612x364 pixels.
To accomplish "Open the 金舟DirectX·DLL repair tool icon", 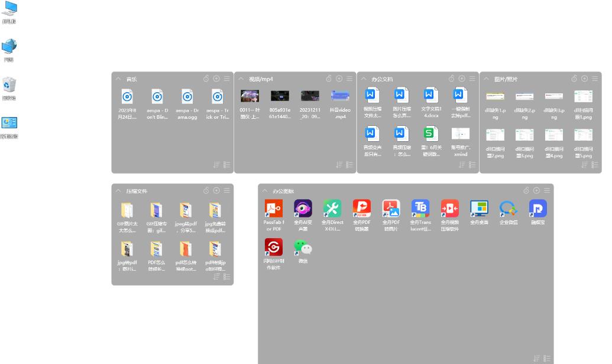I will tap(332, 209).
